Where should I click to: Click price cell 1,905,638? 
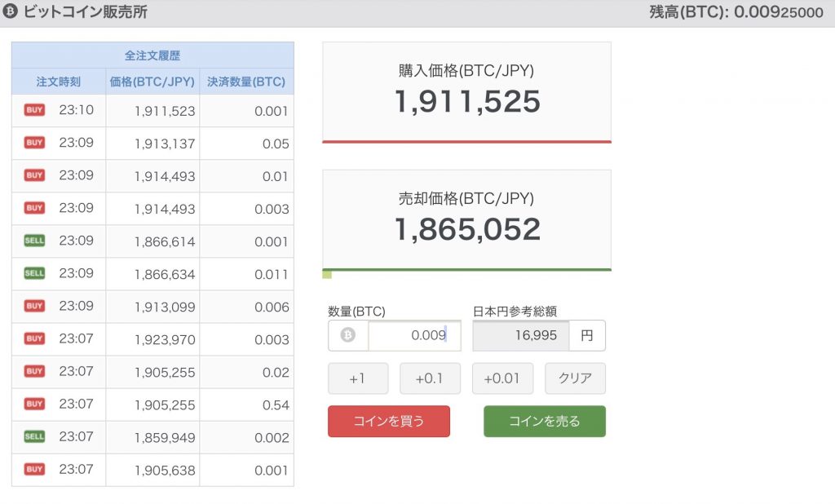coord(152,470)
